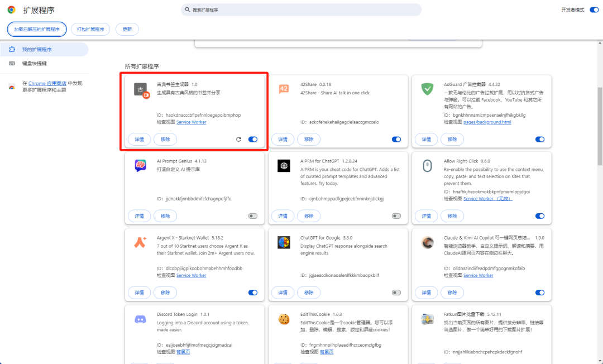Open 键盘快捷键 page

point(44,64)
